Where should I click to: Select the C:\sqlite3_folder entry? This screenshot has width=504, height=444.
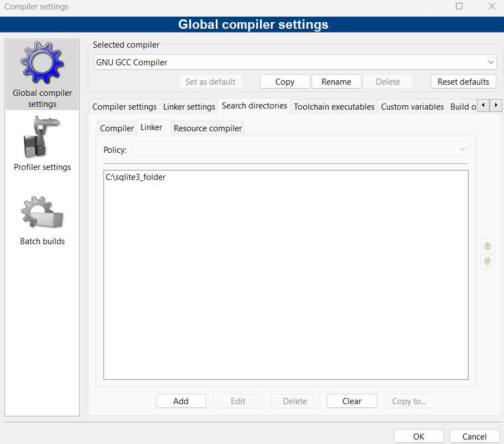tap(136, 177)
